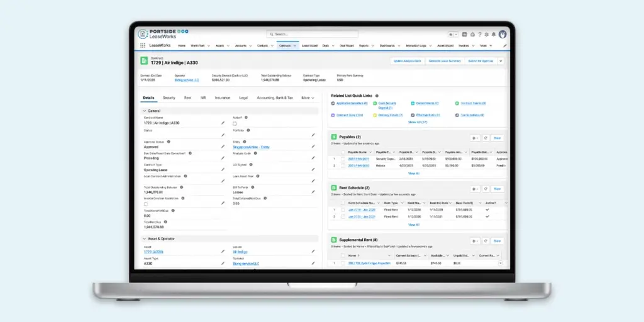Refresh the Rent Schedule list

pyautogui.click(x=486, y=189)
